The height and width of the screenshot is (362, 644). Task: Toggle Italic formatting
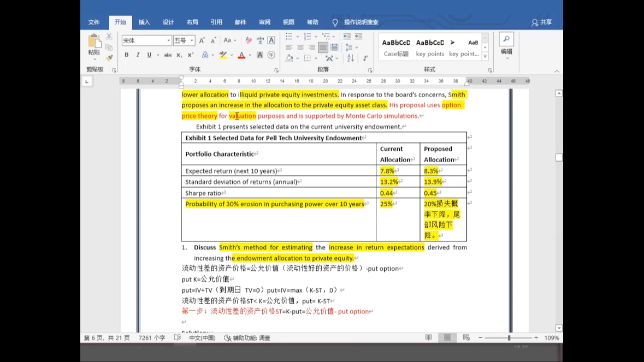click(138, 55)
